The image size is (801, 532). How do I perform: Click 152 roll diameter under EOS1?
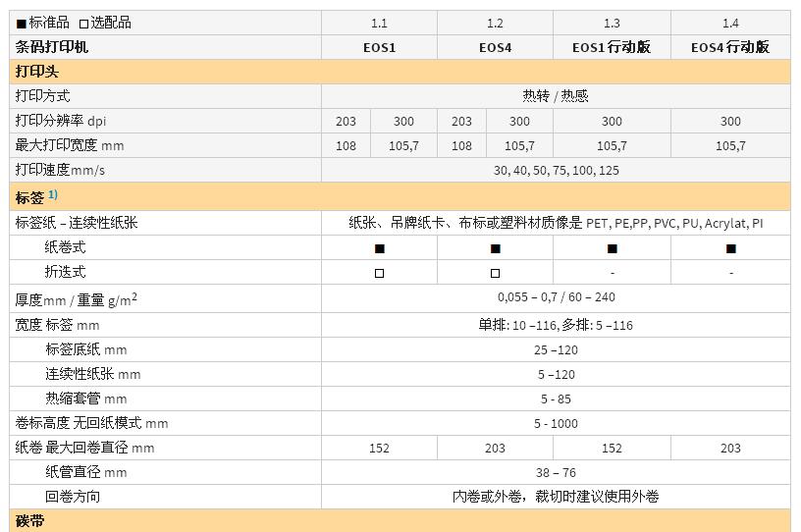(x=379, y=449)
